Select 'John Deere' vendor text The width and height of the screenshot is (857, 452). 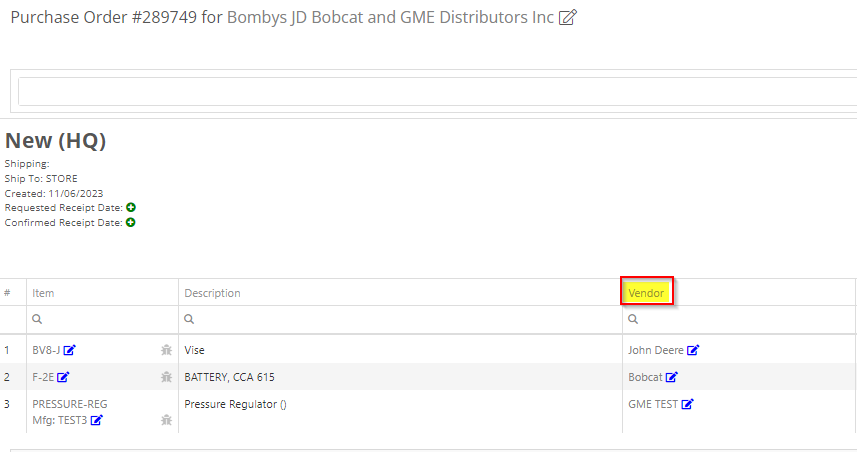click(x=655, y=350)
